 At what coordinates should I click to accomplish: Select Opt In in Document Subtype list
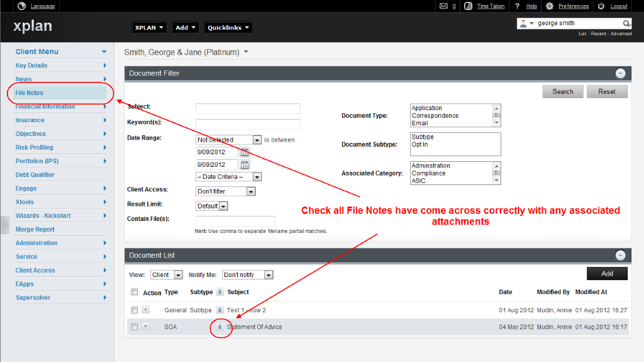point(419,144)
